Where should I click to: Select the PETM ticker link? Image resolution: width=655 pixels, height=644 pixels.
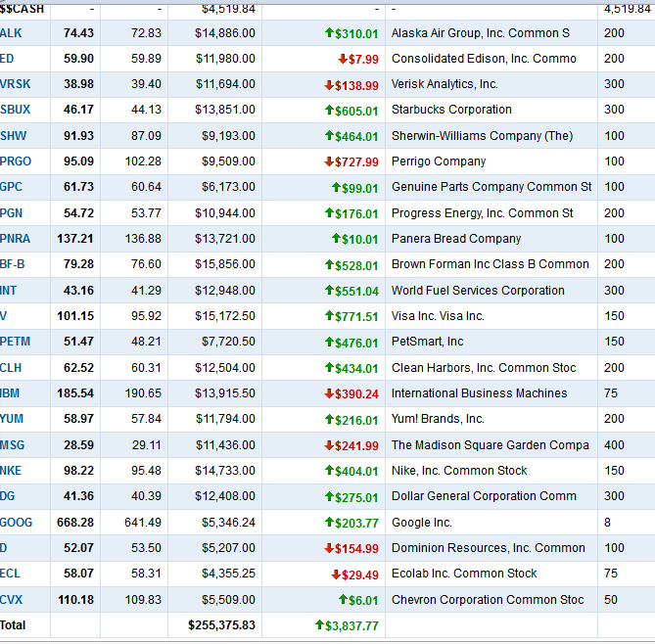click(x=15, y=342)
